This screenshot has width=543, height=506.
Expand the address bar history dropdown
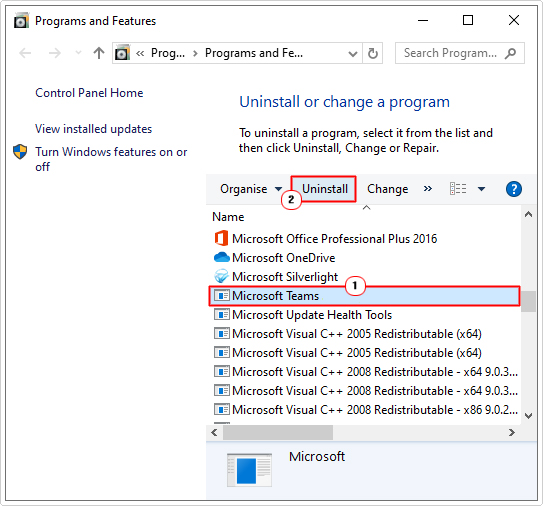coord(353,53)
